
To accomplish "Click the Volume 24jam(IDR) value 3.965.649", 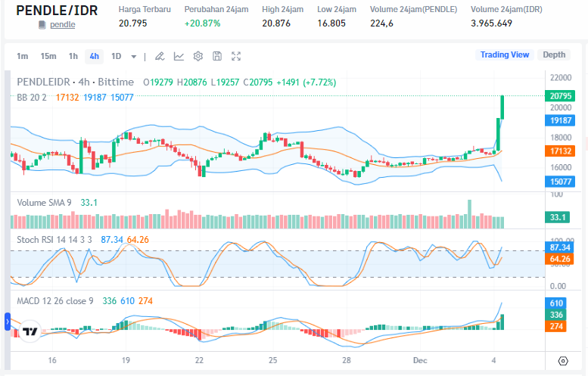I will pyautogui.click(x=491, y=23).
